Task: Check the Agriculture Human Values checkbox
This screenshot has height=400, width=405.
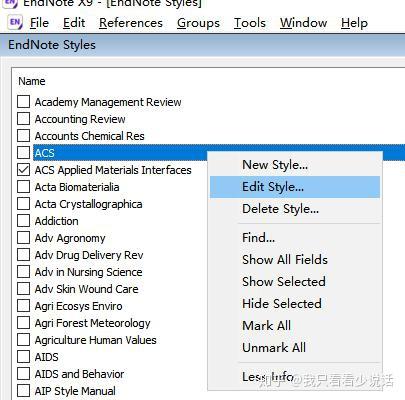Action: pos(23,340)
